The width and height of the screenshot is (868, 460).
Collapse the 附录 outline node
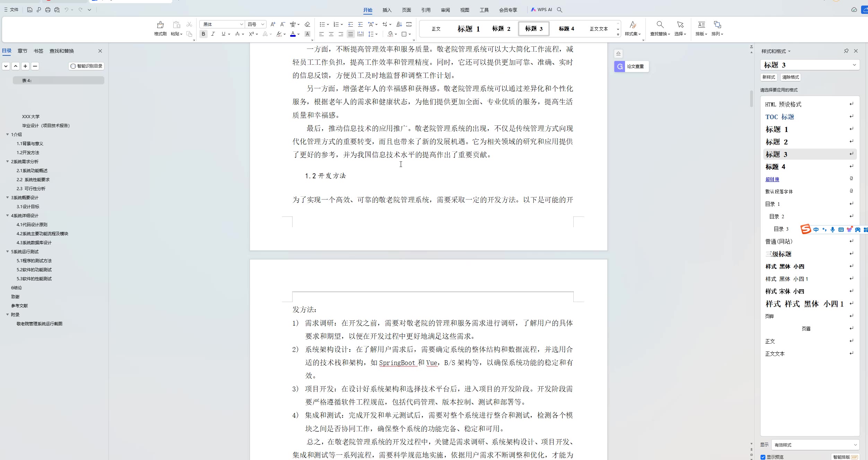click(8, 315)
